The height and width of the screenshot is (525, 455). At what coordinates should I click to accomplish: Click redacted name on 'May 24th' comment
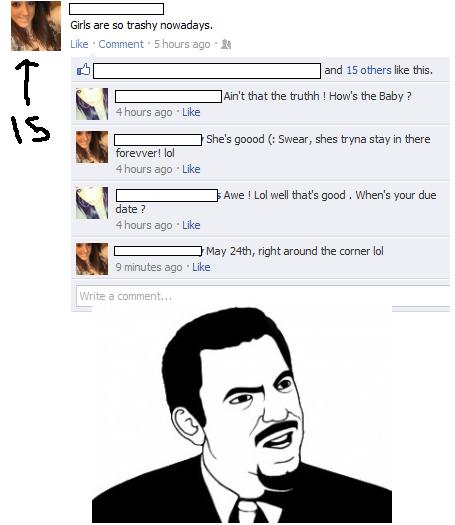coord(158,251)
